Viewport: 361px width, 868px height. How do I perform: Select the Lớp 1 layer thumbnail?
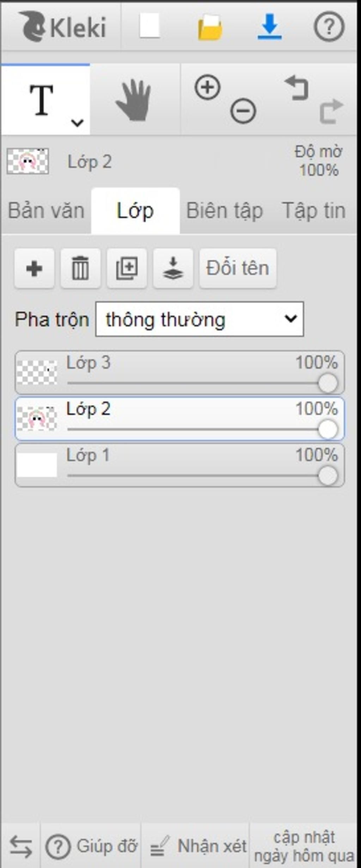37,465
